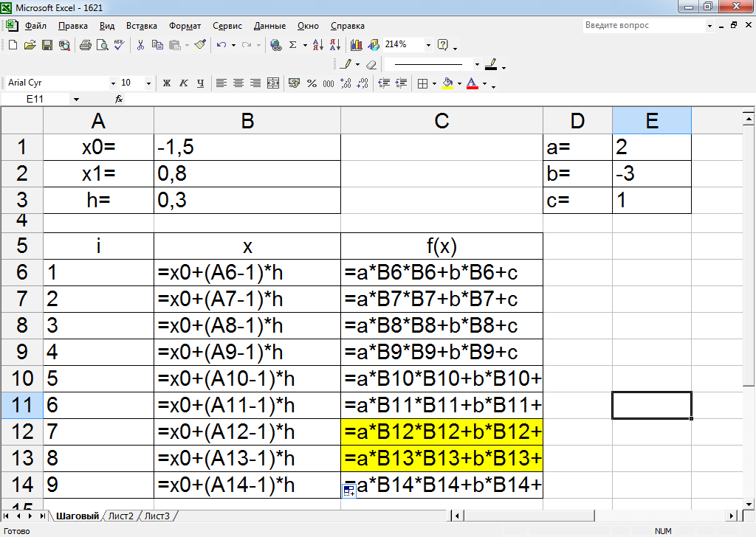Open the Формат menu

point(185,26)
